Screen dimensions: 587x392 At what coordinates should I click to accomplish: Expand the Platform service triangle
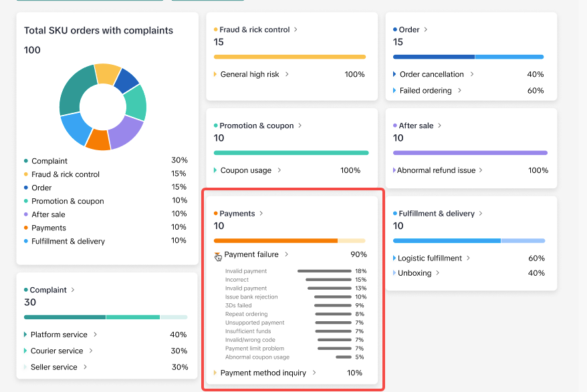25,335
